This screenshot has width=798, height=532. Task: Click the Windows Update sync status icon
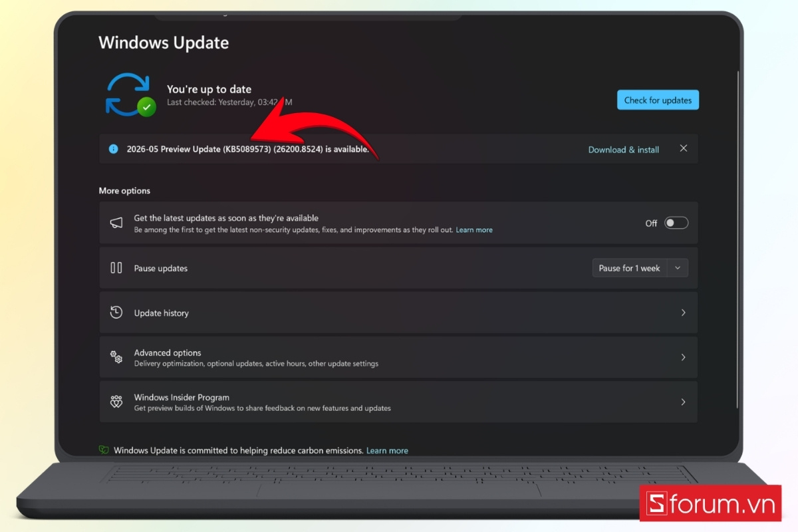(130, 94)
